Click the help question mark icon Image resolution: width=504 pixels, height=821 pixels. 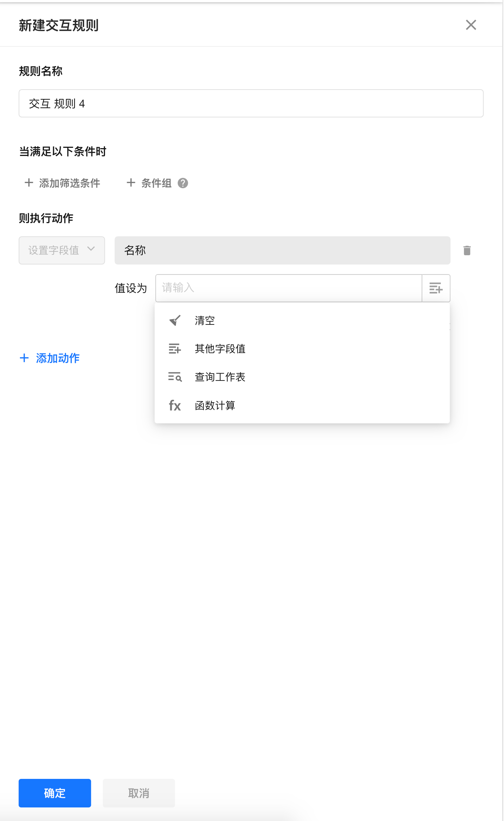(x=183, y=183)
